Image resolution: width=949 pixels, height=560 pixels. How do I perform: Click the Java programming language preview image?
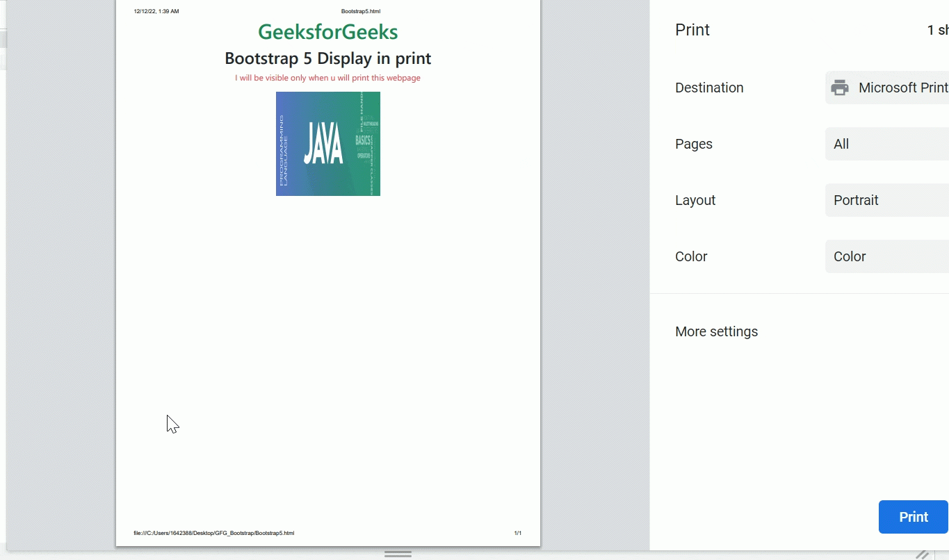[327, 144]
